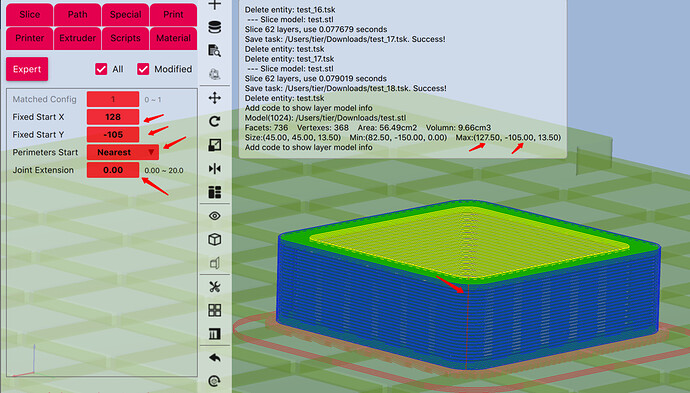Open the four-square grid icon

coord(215,310)
